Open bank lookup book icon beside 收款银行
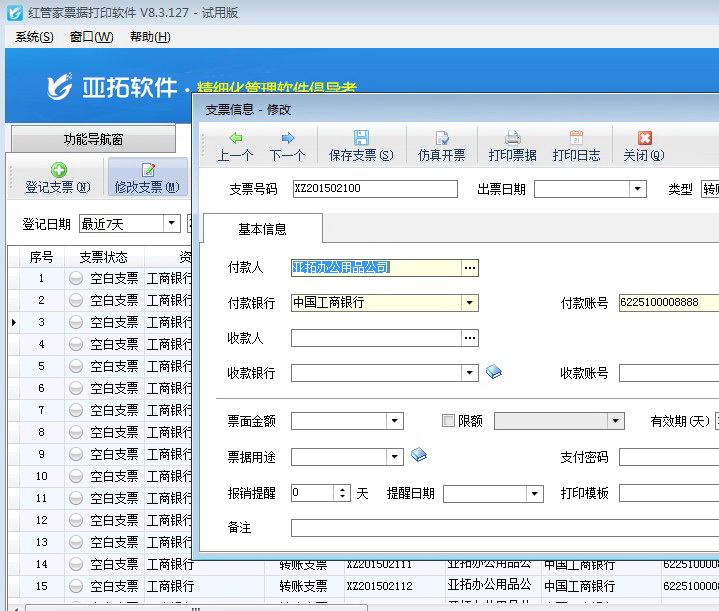Viewport: 719px width, 611px height. pos(494,372)
